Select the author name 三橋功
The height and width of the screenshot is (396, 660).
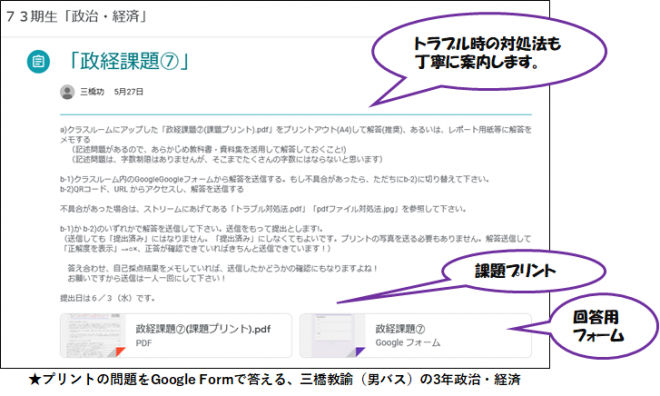(x=92, y=92)
